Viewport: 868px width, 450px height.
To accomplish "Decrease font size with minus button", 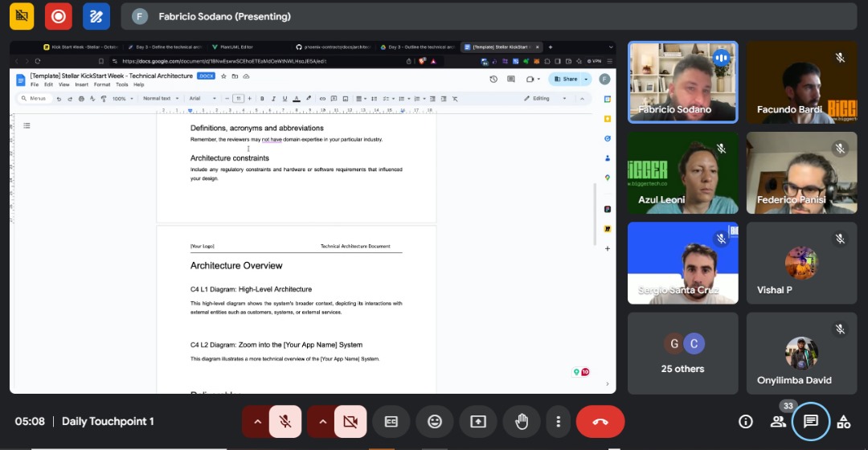I will click(x=227, y=99).
